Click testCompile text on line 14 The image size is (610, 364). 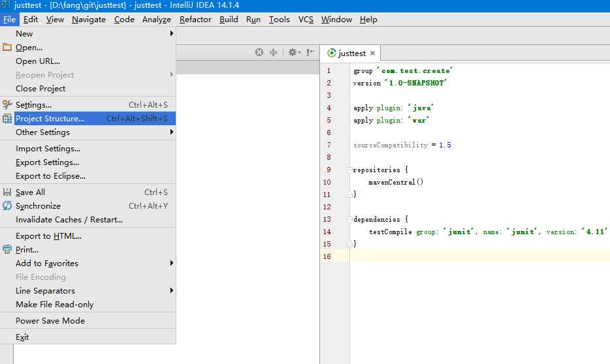[390, 232]
